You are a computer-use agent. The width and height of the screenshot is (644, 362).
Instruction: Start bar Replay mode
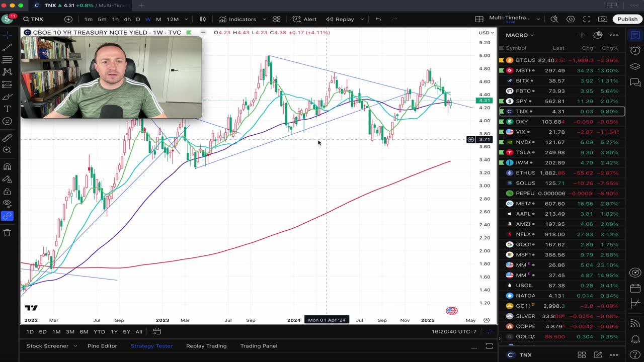(x=340, y=19)
